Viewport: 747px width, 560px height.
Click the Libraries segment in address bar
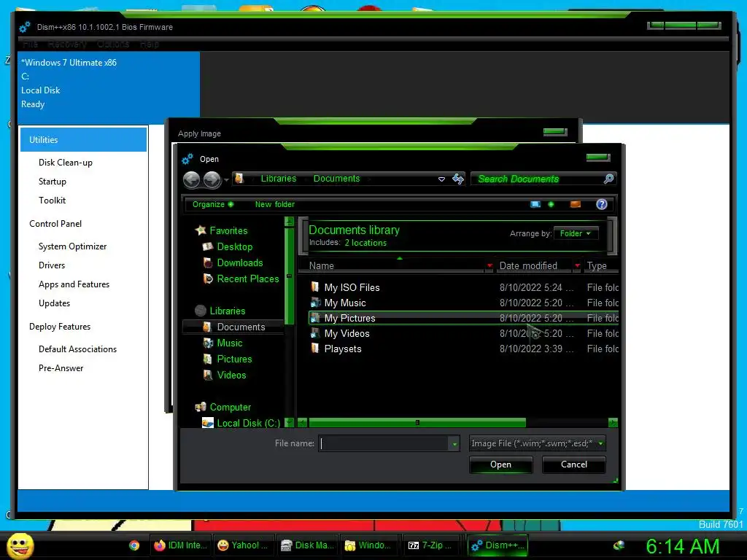[x=278, y=179]
